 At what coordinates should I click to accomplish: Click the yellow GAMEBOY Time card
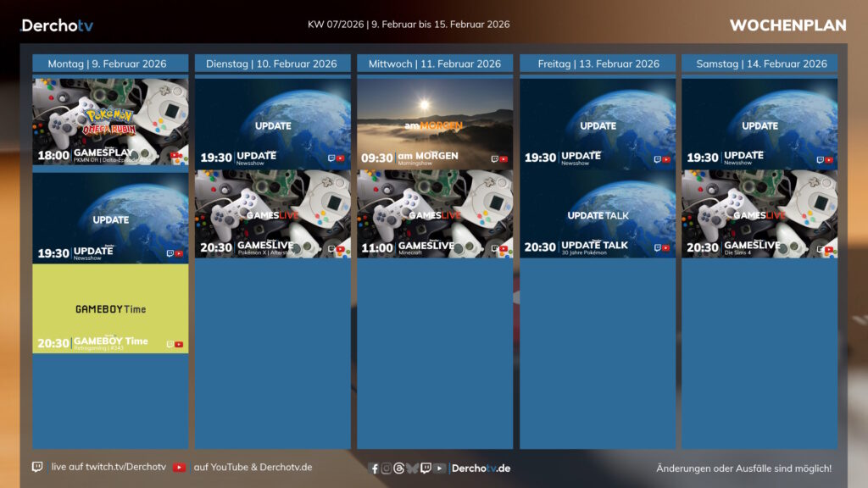coord(110,308)
